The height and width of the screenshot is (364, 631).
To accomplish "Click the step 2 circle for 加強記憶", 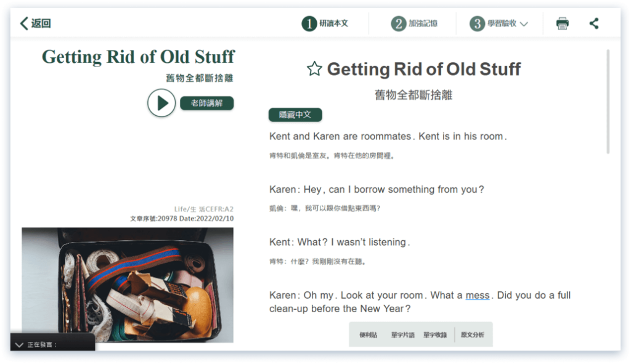I will 398,24.
